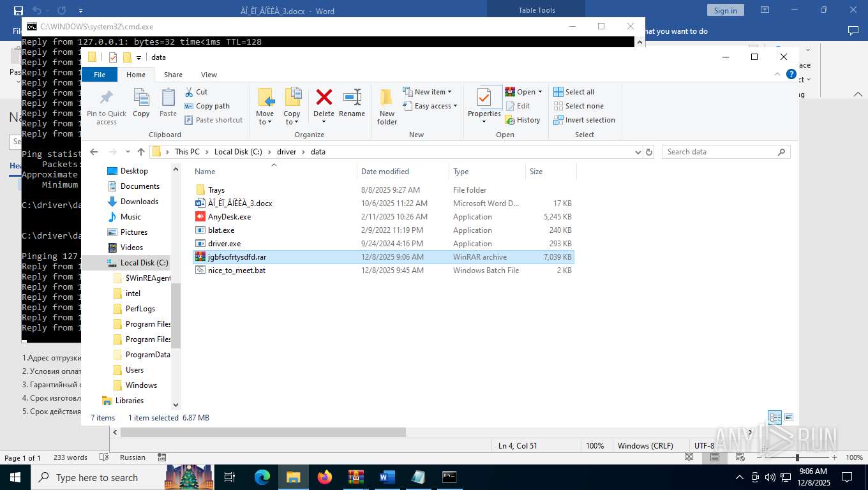Click This PC in address path
Screen dimensions: 868x490
(x=187, y=152)
